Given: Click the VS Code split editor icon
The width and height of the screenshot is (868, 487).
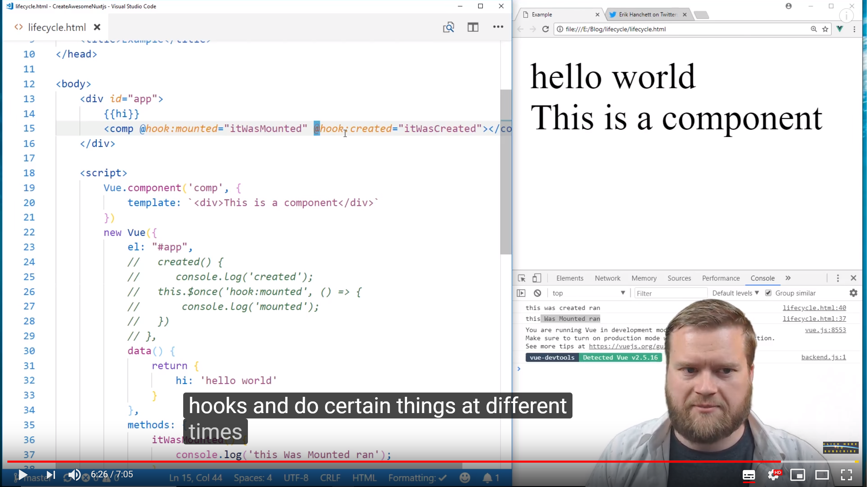Looking at the screenshot, I should pyautogui.click(x=473, y=27).
